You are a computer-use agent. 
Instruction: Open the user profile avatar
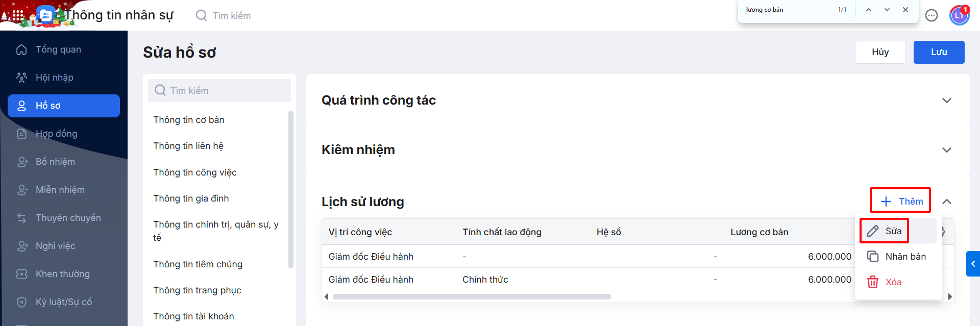pyautogui.click(x=959, y=15)
